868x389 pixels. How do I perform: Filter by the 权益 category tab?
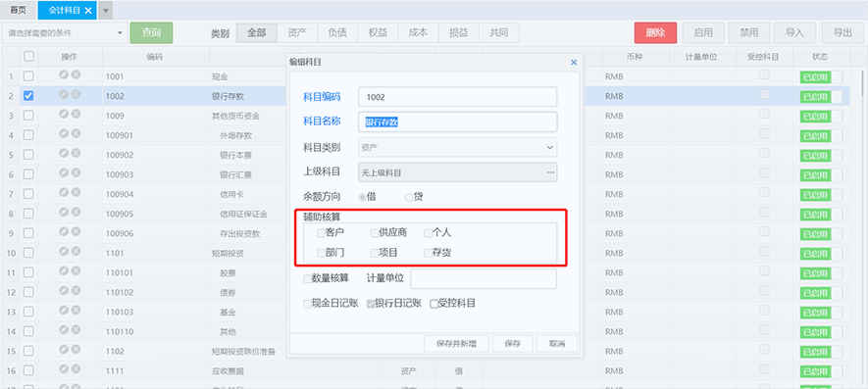pos(378,32)
